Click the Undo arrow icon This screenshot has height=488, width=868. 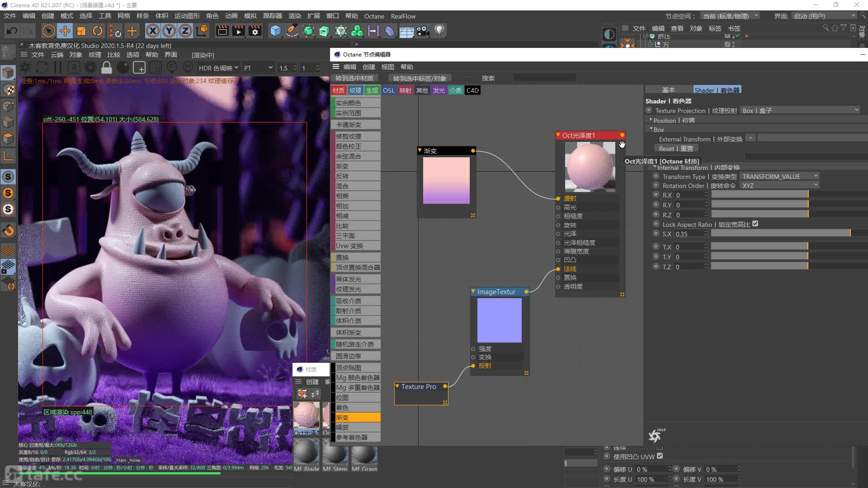tap(12, 31)
